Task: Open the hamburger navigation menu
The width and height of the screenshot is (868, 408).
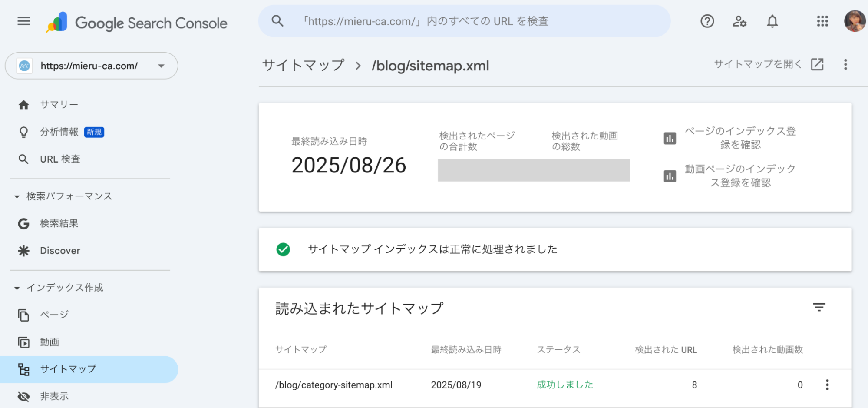Action: 23,21
